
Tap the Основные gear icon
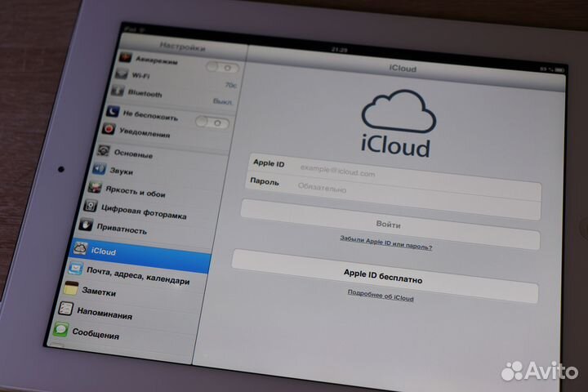tap(103, 150)
